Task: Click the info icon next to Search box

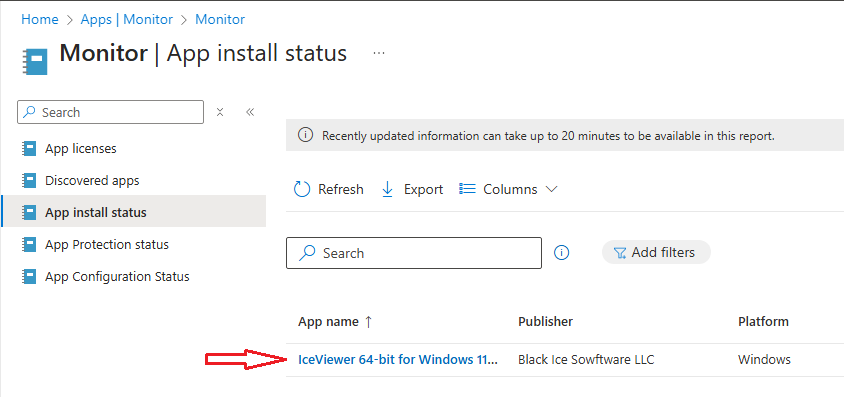Action: 561,252
